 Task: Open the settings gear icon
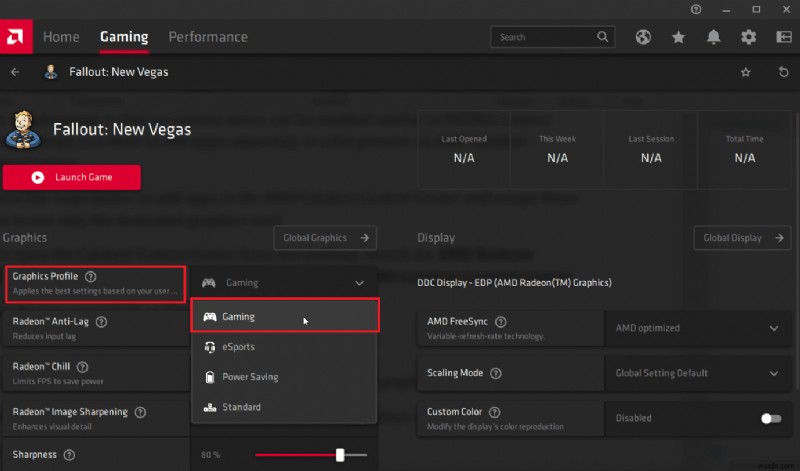[x=748, y=37]
